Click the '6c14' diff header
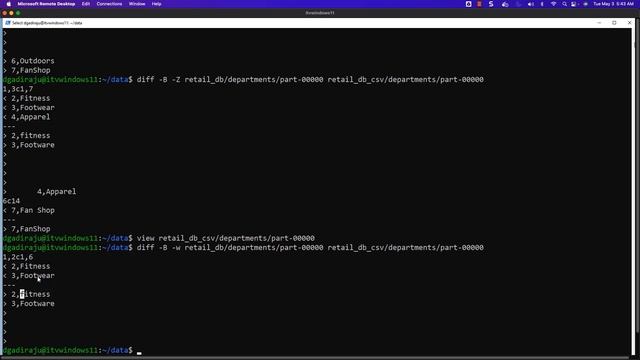 (x=11, y=201)
